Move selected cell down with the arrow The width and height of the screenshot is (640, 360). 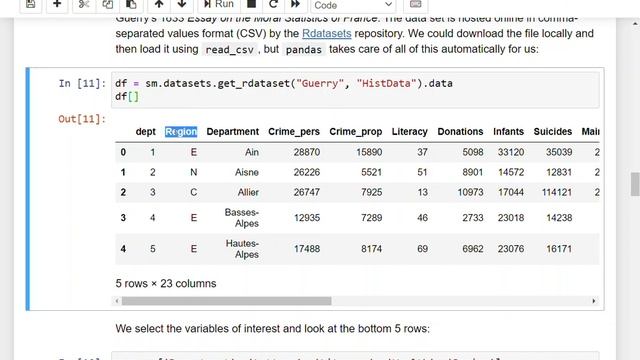[182, 4]
